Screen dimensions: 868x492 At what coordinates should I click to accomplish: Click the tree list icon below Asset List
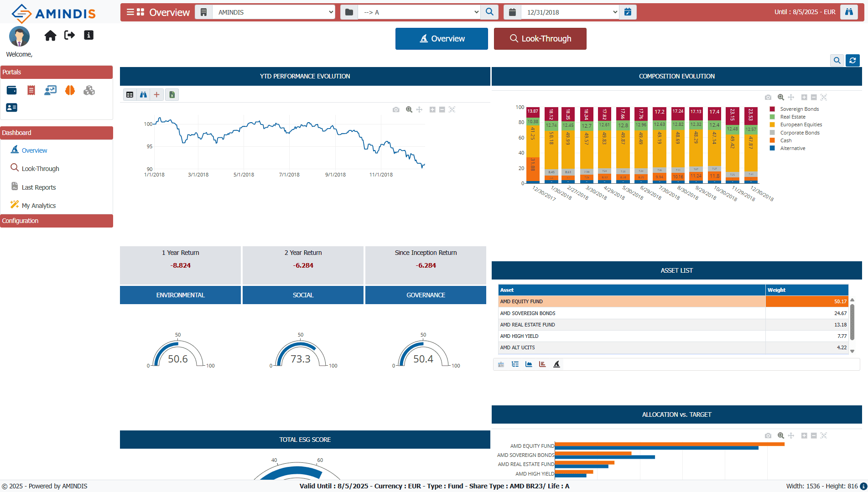click(515, 364)
